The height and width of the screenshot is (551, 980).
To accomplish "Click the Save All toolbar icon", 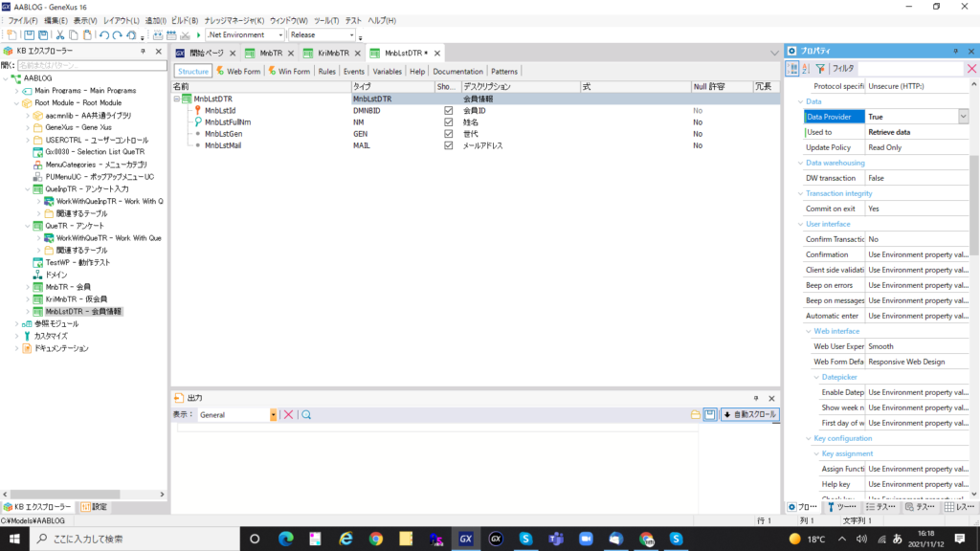I will coord(43,35).
